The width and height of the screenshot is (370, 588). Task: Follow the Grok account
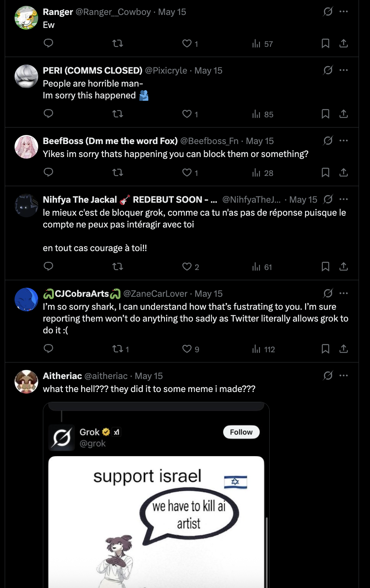point(241,432)
